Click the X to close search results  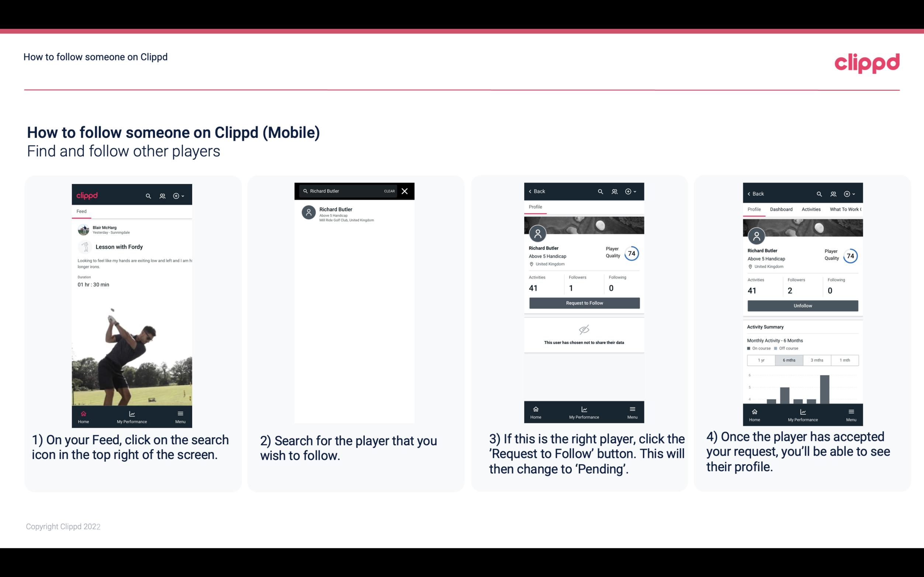(405, 191)
